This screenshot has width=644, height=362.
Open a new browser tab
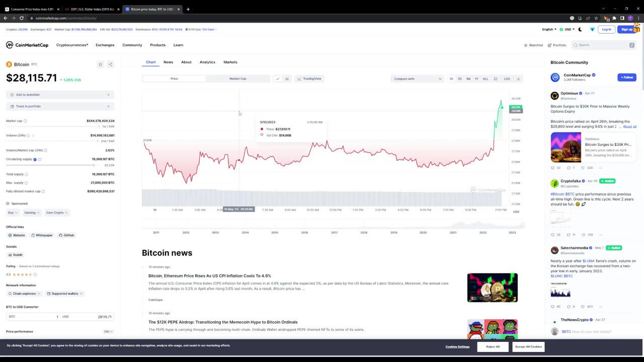coord(188,9)
